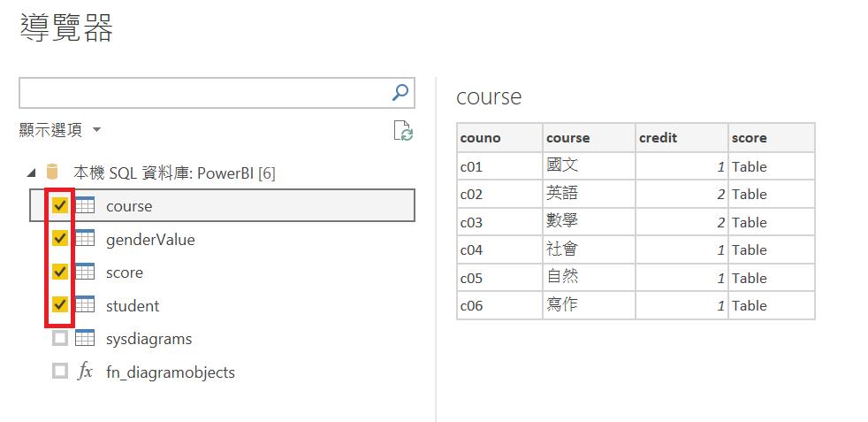Image resolution: width=868 pixels, height=422 pixels.
Task: Open the Table link in row c04
Action: coord(749,249)
